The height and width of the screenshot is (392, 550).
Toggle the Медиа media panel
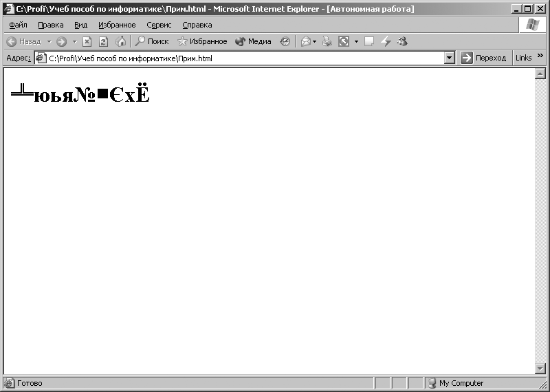(253, 41)
